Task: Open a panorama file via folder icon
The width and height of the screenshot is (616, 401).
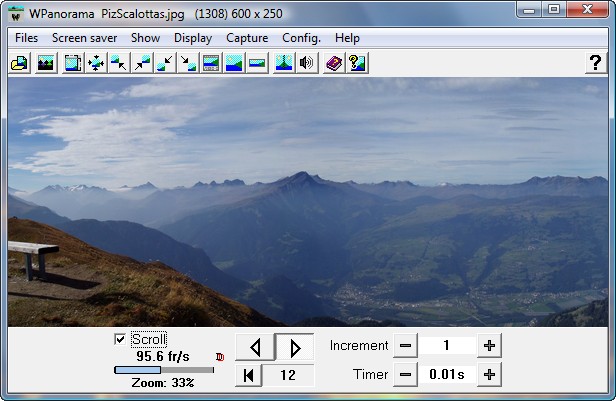Action: click(19, 63)
